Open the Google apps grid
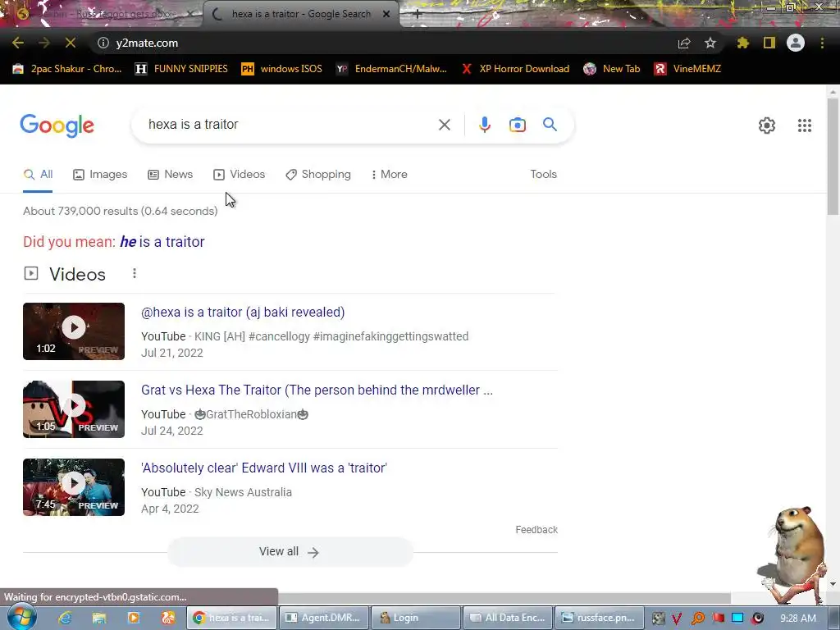 [x=805, y=126]
